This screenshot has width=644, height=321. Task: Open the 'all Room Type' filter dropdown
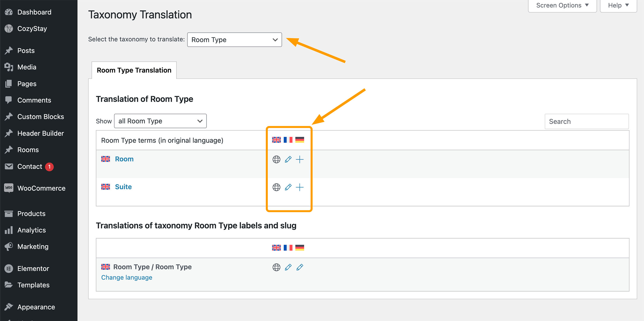(x=160, y=121)
